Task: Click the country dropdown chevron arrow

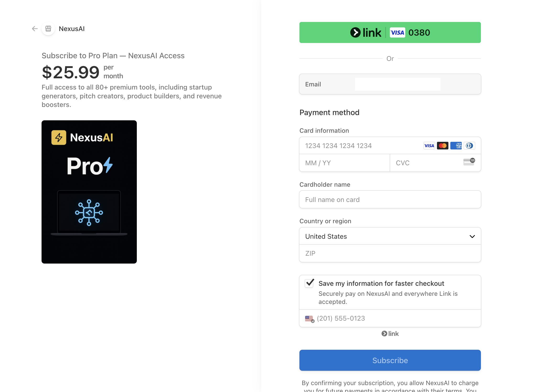Action: click(x=472, y=236)
